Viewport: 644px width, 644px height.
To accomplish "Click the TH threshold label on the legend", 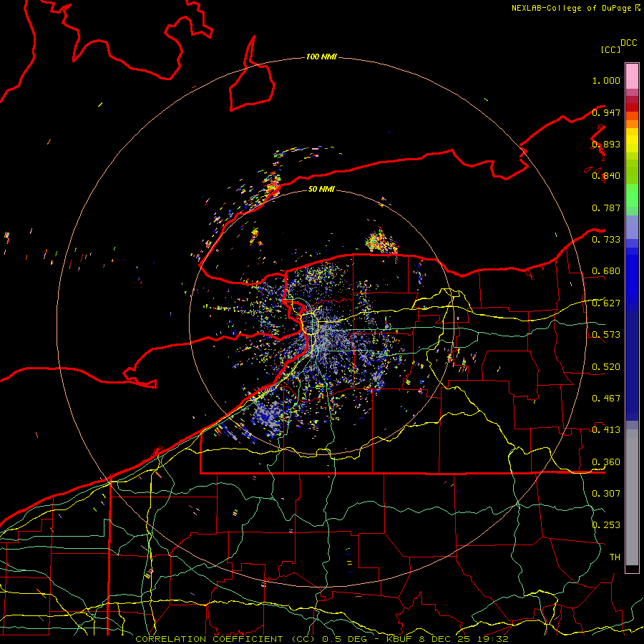I will click(615, 557).
